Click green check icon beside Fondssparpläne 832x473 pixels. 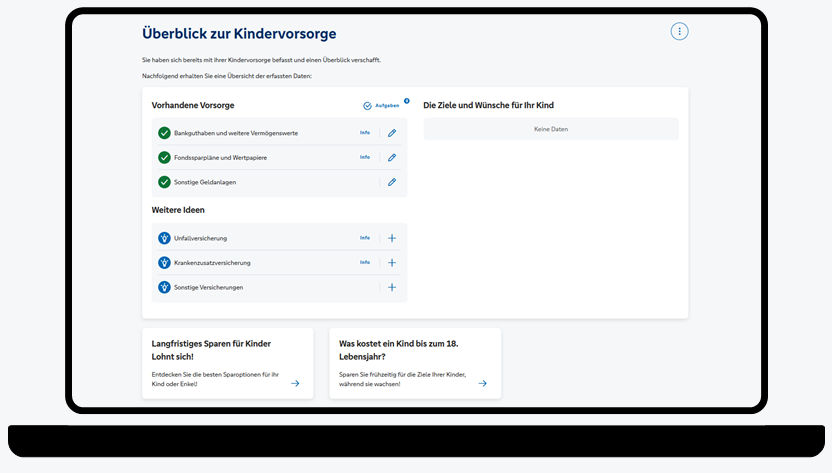pos(164,158)
